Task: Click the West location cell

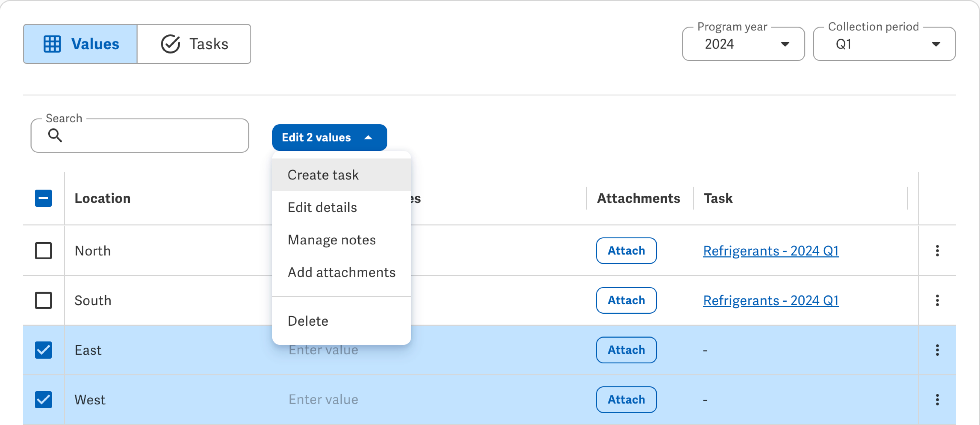Action: tap(90, 400)
